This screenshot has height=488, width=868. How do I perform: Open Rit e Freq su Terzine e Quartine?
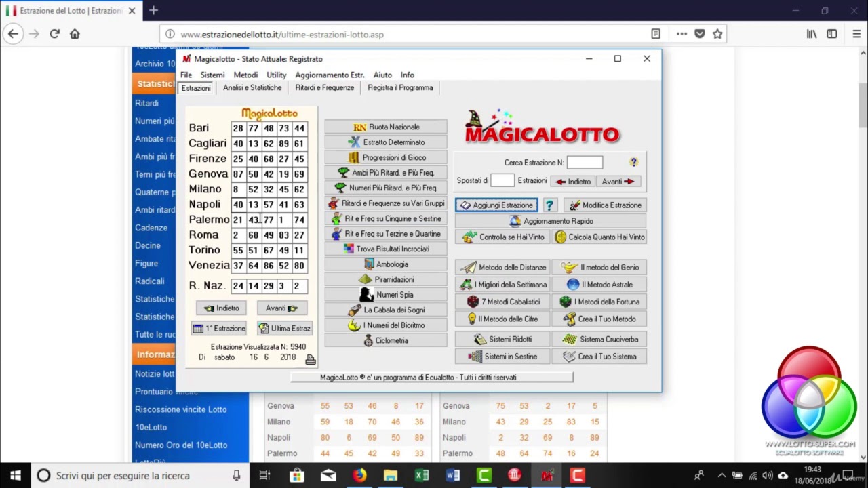tap(386, 234)
